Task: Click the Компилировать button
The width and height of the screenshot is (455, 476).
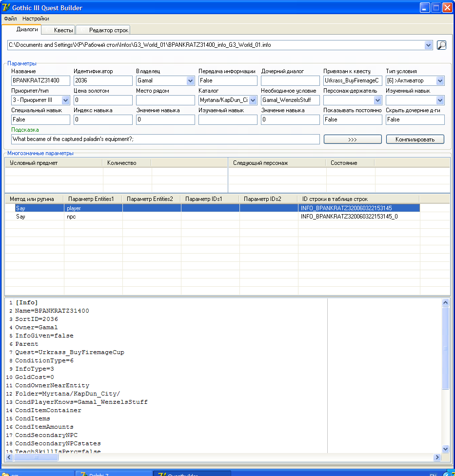Action: click(415, 139)
